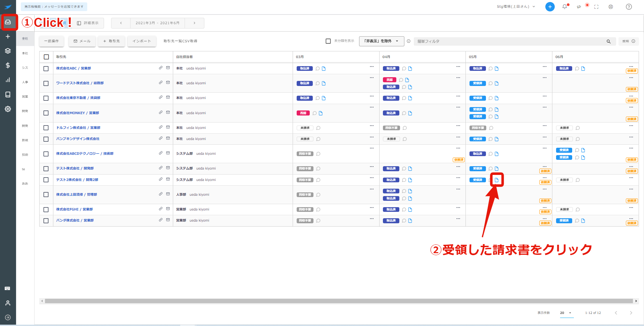Open the settings gear in left sidebar
Viewport: 644px width, 326px height.
tap(8, 109)
